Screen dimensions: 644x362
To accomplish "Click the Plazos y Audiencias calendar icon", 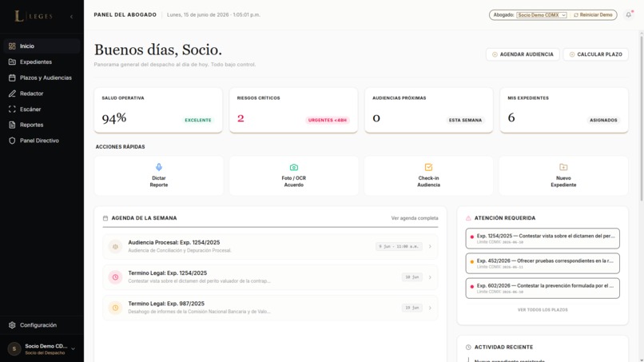I will click(x=12, y=78).
